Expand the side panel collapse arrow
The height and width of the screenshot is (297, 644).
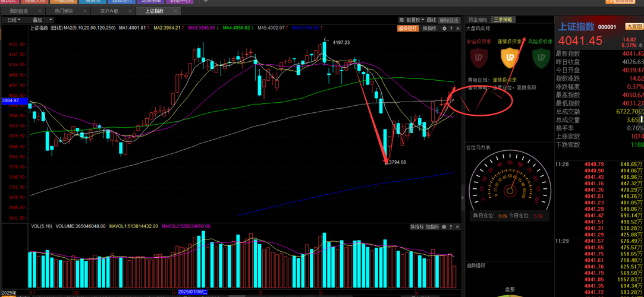click(462, 198)
